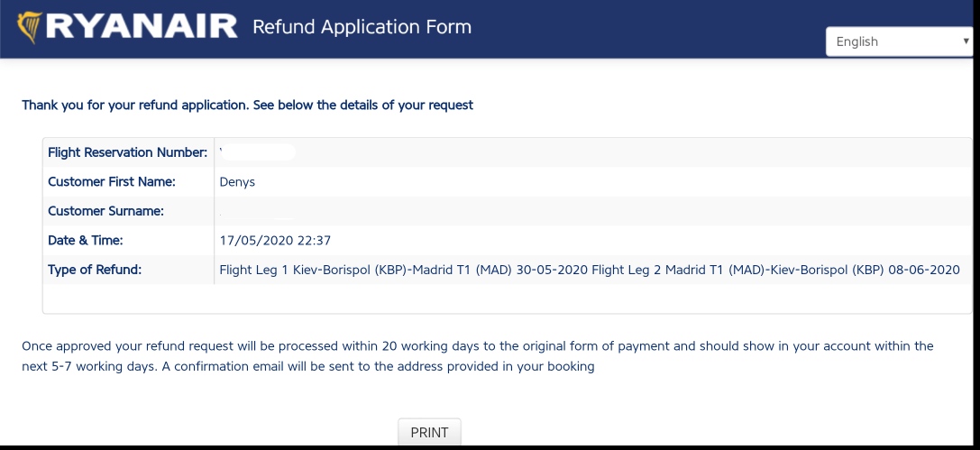This screenshot has width=980, height=450.
Task: Click the Date & Time label
Action: coord(85,241)
